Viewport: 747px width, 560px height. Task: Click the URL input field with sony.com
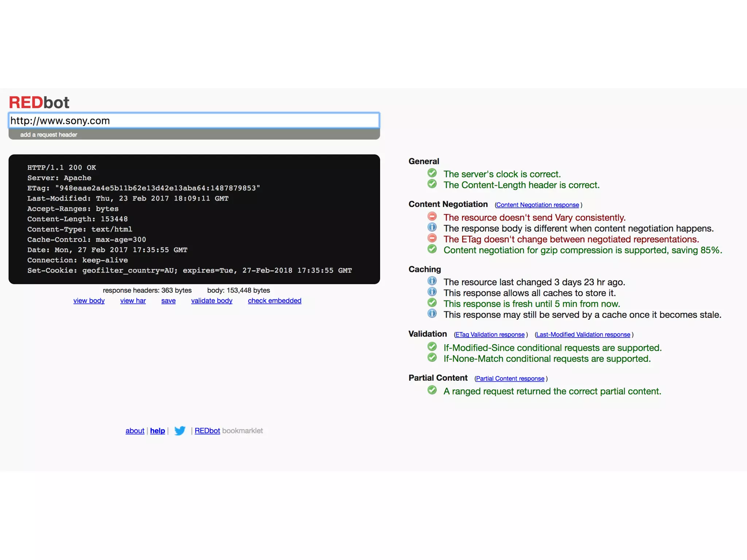tap(194, 121)
